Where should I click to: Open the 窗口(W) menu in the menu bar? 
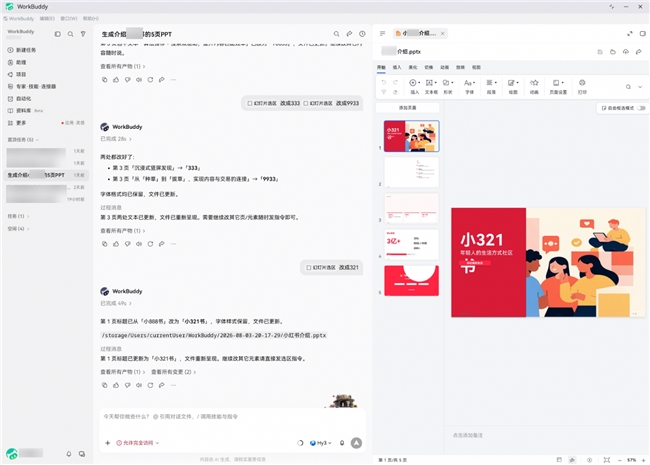tap(69, 19)
